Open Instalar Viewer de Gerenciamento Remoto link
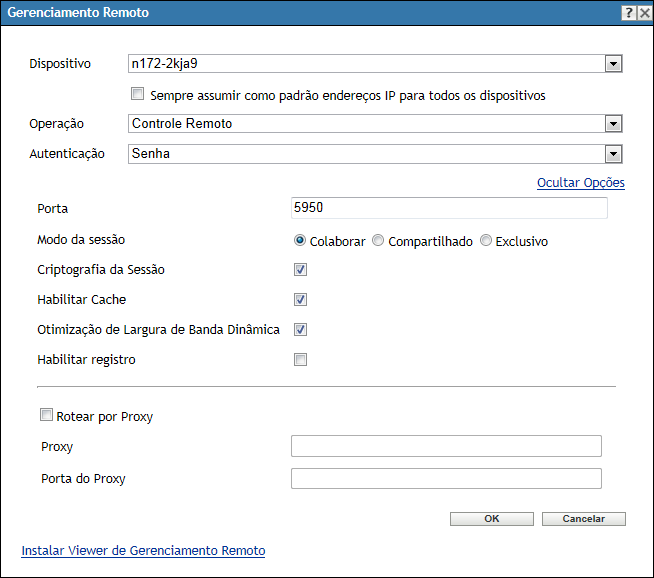This screenshot has height=578, width=654. tap(143, 550)
